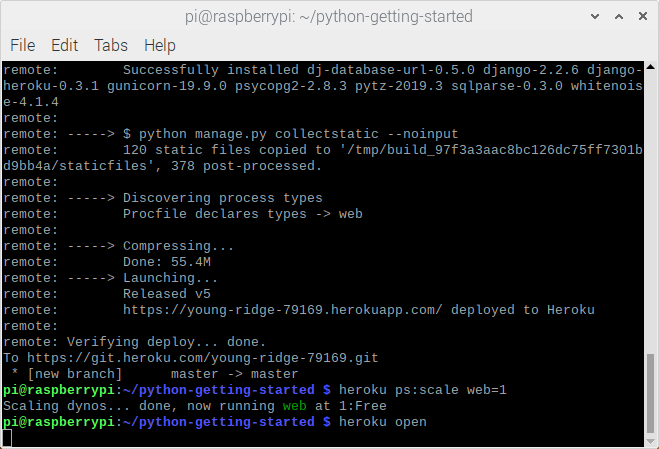The width and height of the screenshot is (659, 449).
Task: Click 'Procfile declares types -> web' line
Action: pos(243,214)
